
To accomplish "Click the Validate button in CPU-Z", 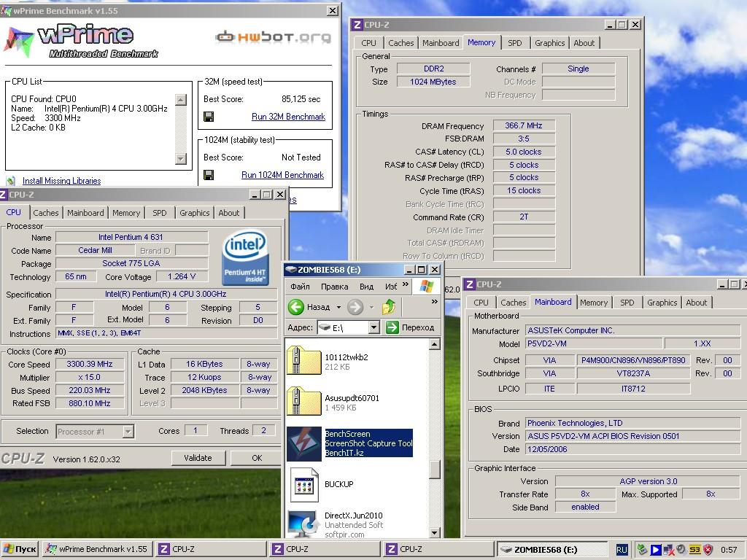I will [198, 458].
